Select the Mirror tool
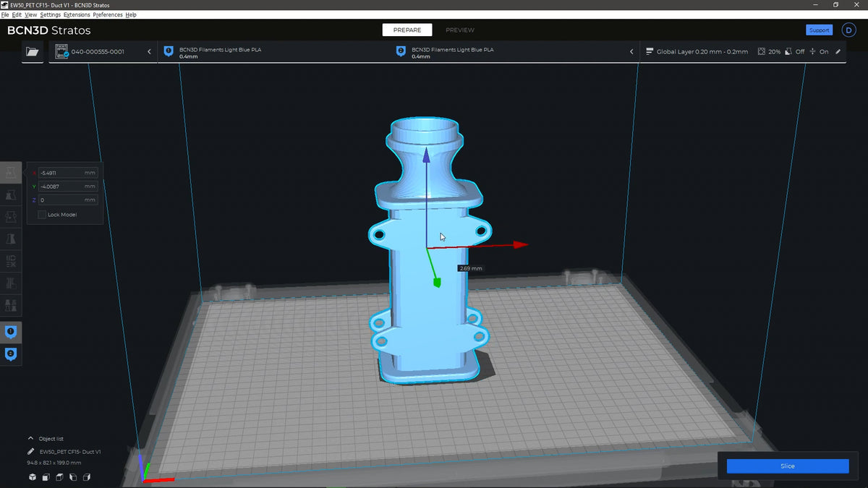Image resolution: width=868 pixels, height=488 pixels. [x=11, y=239]
